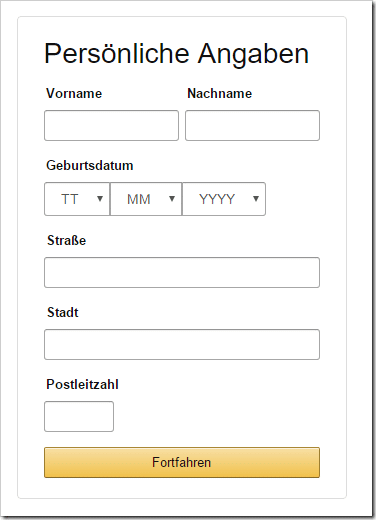376x520 pixels.
Task: Click the MM placeholder text
Action: coord(139,199)
